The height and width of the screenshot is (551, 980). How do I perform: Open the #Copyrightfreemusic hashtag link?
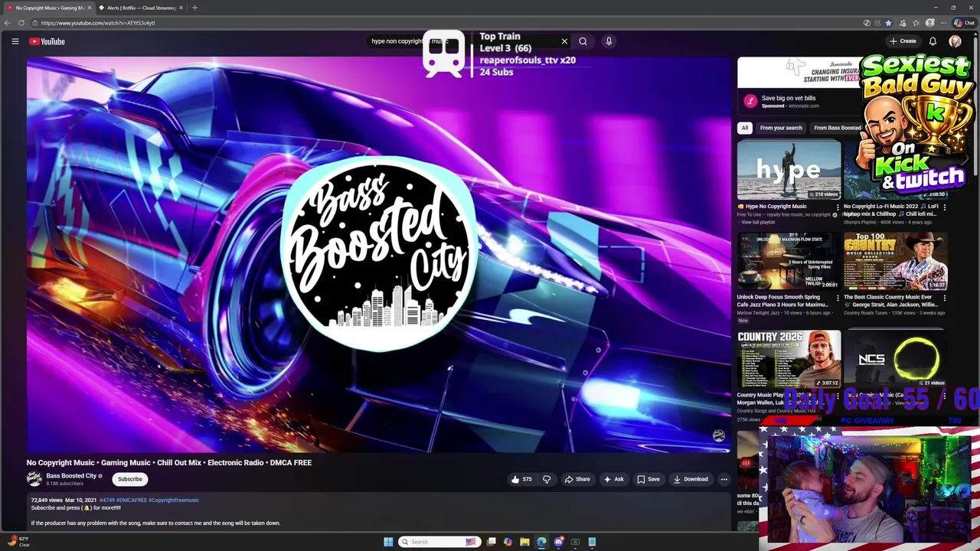[x=174, y=500]
